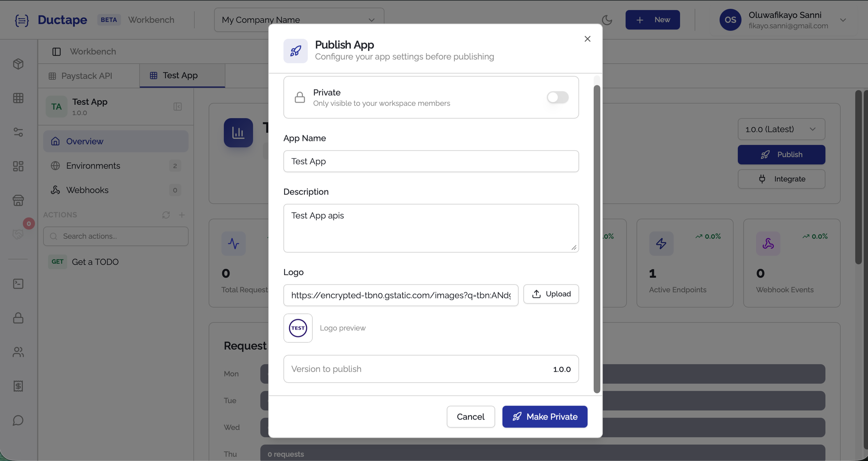Click the plus icon to add an action

click(x=182, y=215)
